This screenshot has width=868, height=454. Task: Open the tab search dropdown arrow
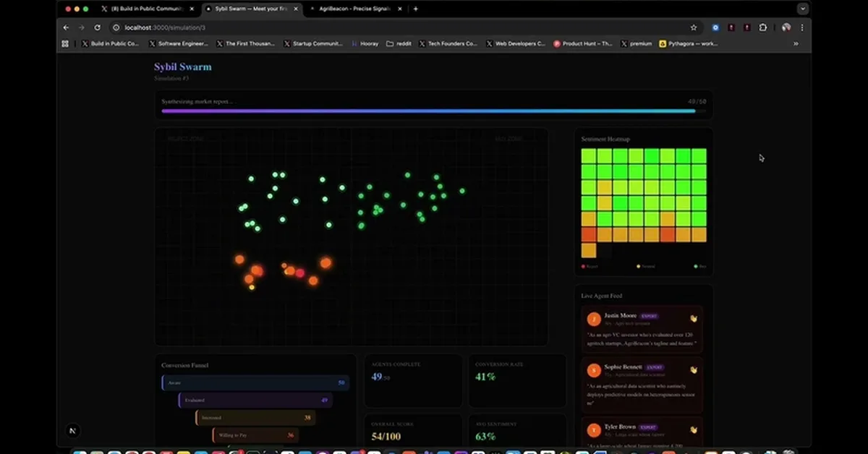(x=802, y=9)
